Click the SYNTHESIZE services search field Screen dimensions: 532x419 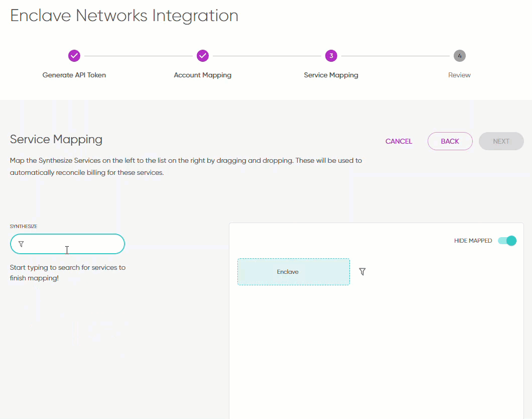[68, 244]
